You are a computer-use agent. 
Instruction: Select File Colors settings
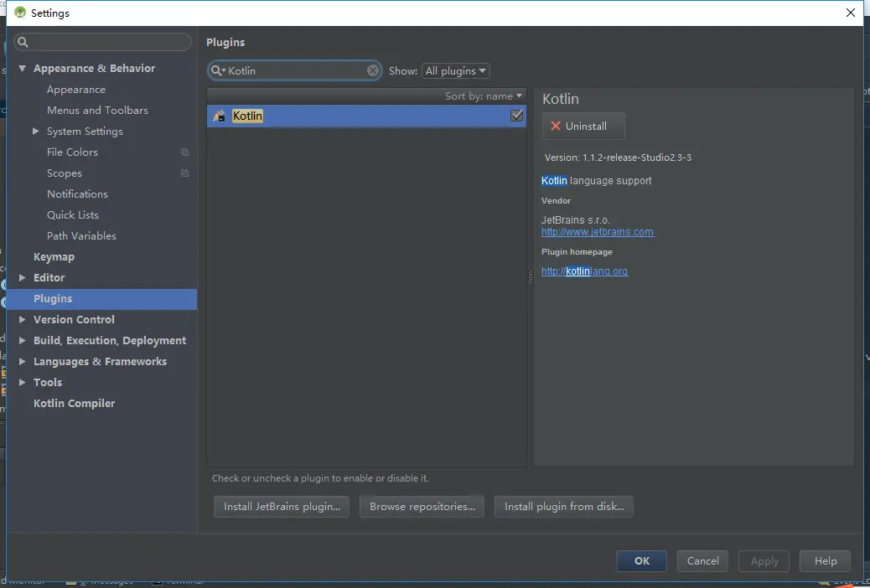pos(72,152)
